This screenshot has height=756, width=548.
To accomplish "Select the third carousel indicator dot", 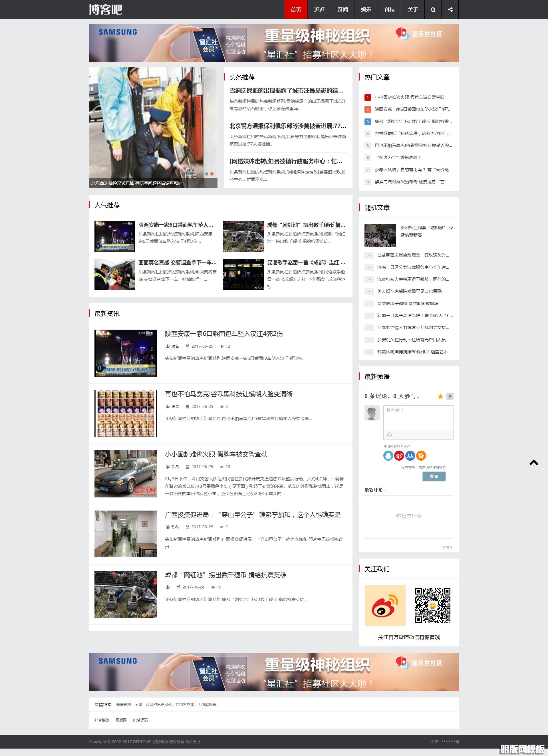I will [x=212, y=174].
